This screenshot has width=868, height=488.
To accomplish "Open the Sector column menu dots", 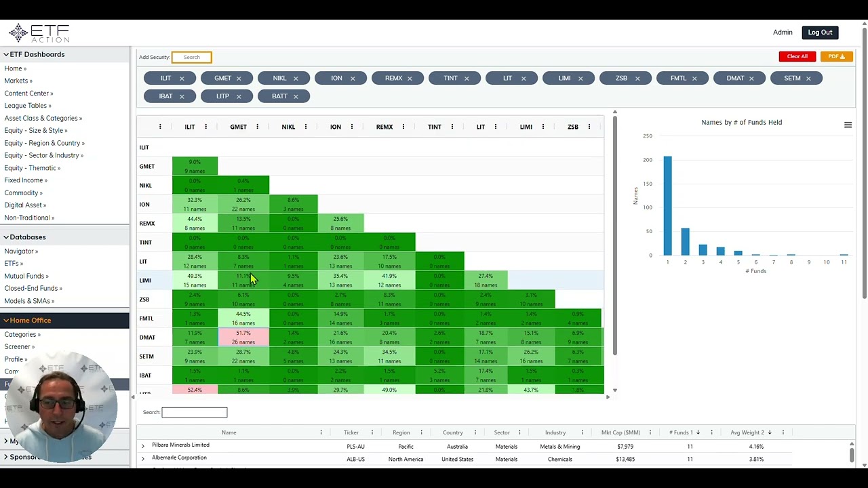I will tap(519, 432).
